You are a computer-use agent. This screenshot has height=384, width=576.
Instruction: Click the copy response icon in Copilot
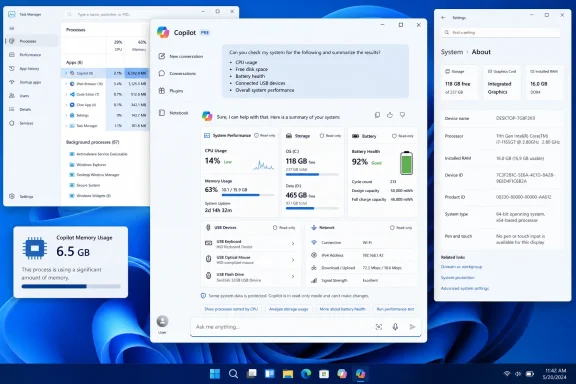click(377, 115)
